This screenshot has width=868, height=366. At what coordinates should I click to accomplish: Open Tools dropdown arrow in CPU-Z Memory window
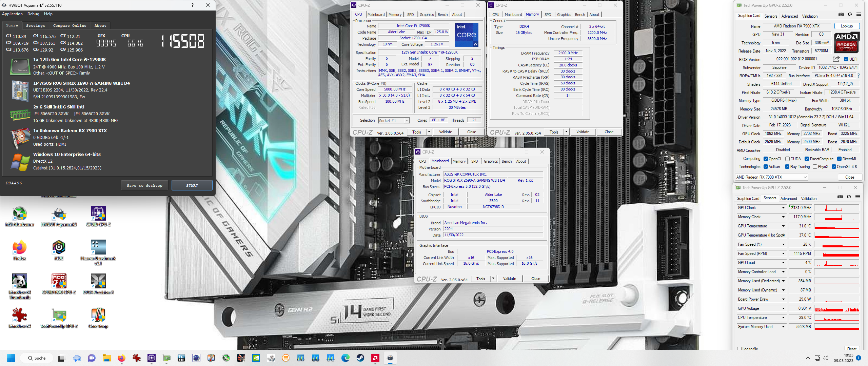[566, 132]
